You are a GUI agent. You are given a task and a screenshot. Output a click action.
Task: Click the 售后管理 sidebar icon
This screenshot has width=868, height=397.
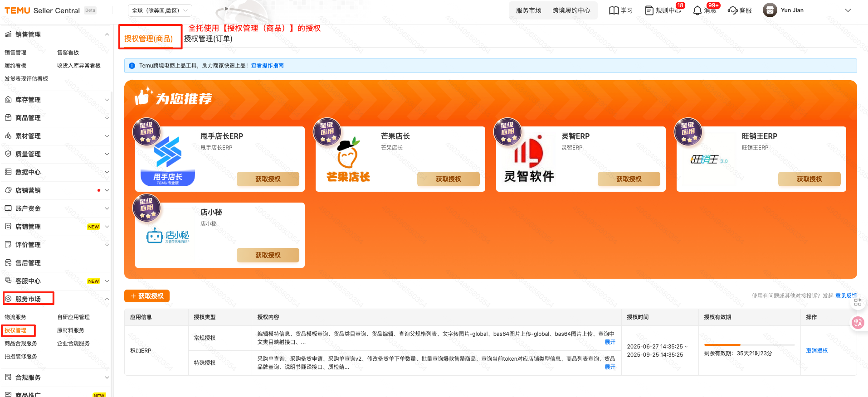pyautogui.click(x=8, y=263)
